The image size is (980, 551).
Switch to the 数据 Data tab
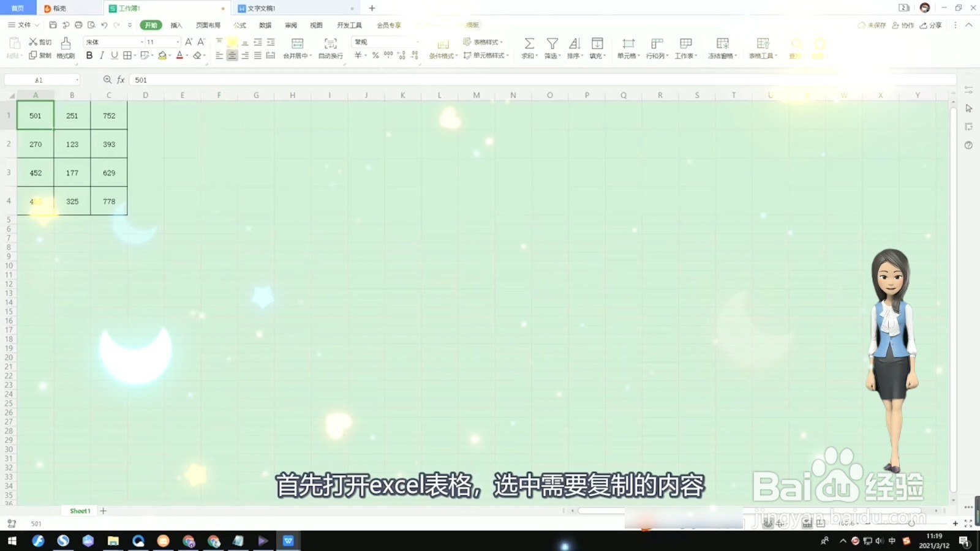(265, 25)
